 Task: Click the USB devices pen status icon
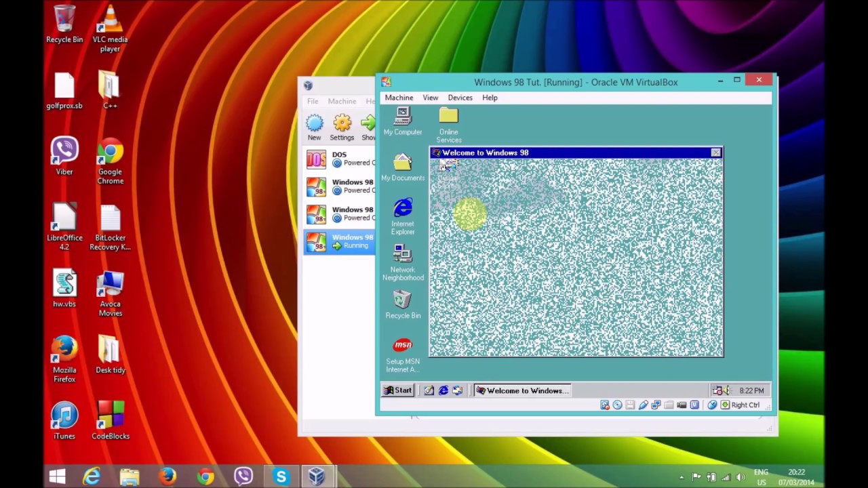[x=643, y=405]
